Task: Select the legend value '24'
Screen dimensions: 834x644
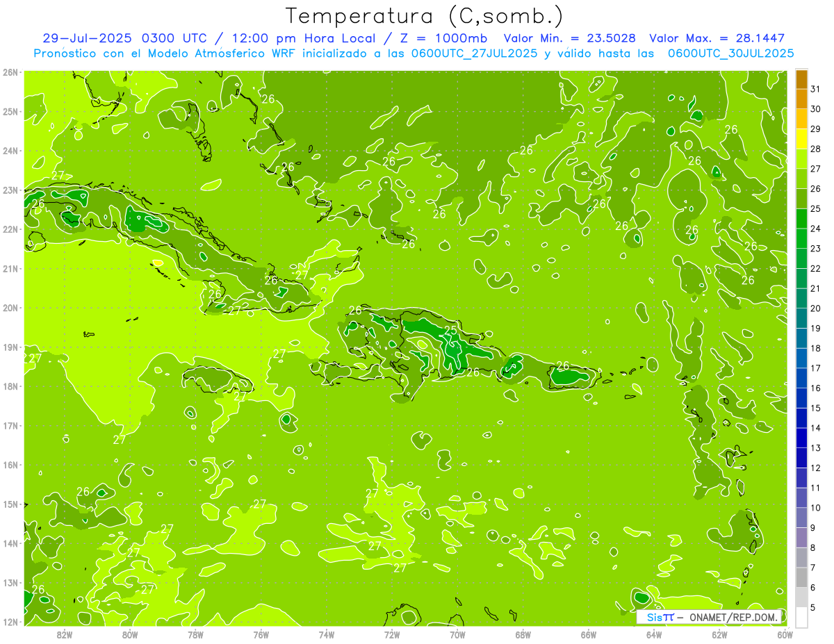Action: (x=815, y=229)
